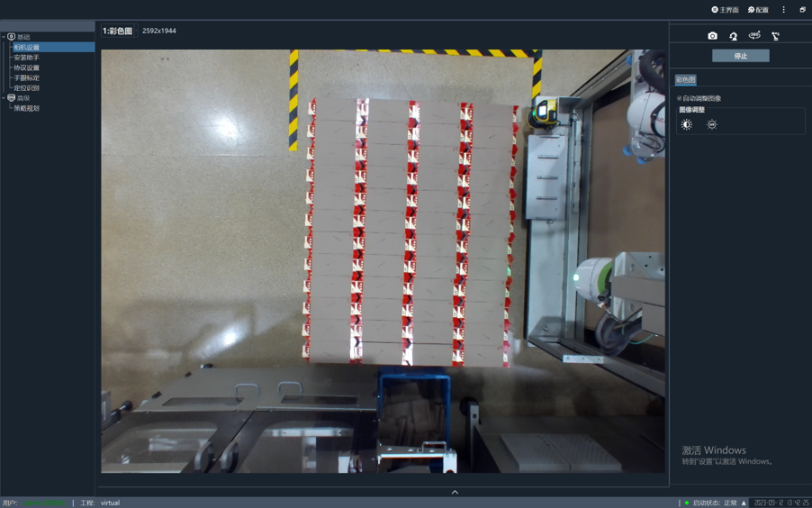Open the 主界面 main interface
Viewport: 812px width, 508px height.
point(725,9)
